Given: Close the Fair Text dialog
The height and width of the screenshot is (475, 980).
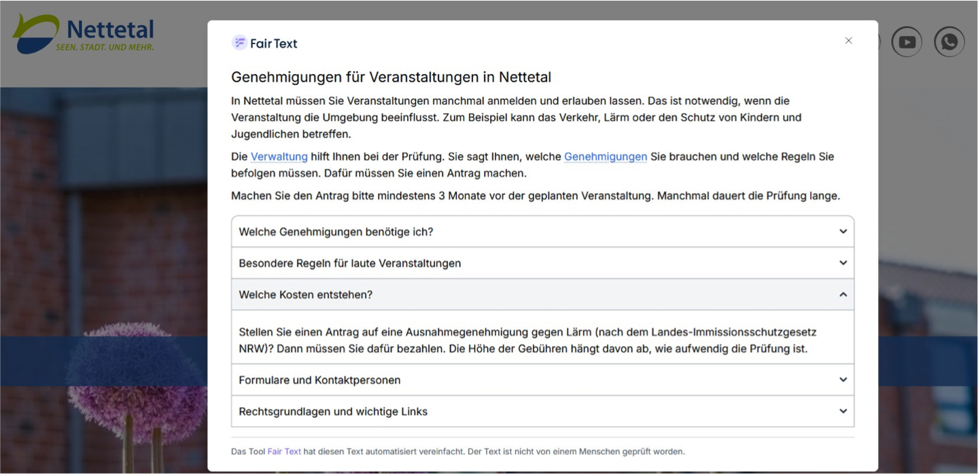Looking at the screenshot, I should click(x=848, y=41).
